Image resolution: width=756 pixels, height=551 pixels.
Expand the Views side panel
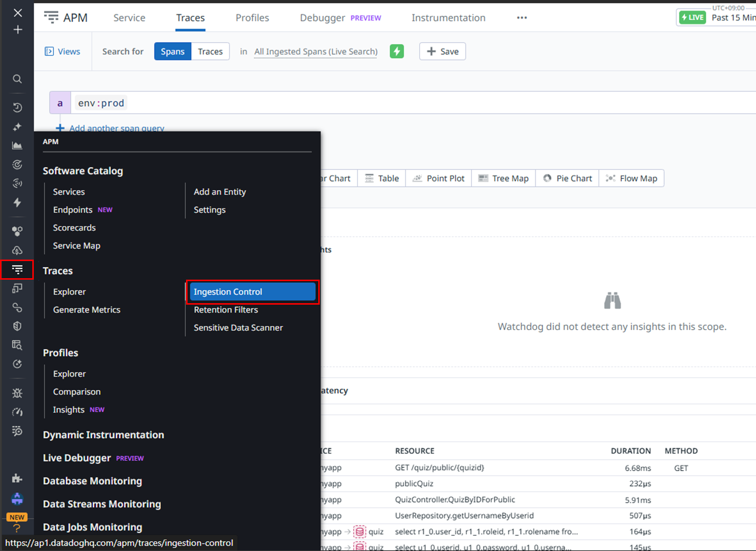(62, 51)
